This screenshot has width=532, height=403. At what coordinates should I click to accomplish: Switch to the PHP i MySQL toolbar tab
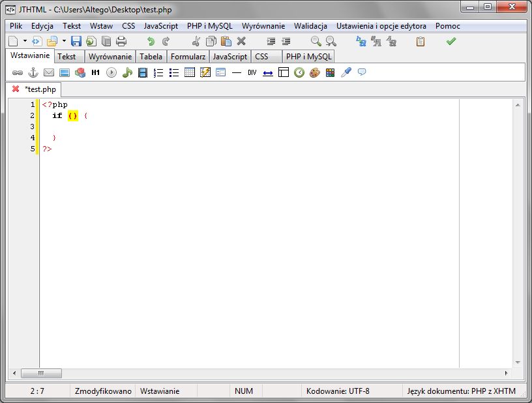click(x=308, y=57)
